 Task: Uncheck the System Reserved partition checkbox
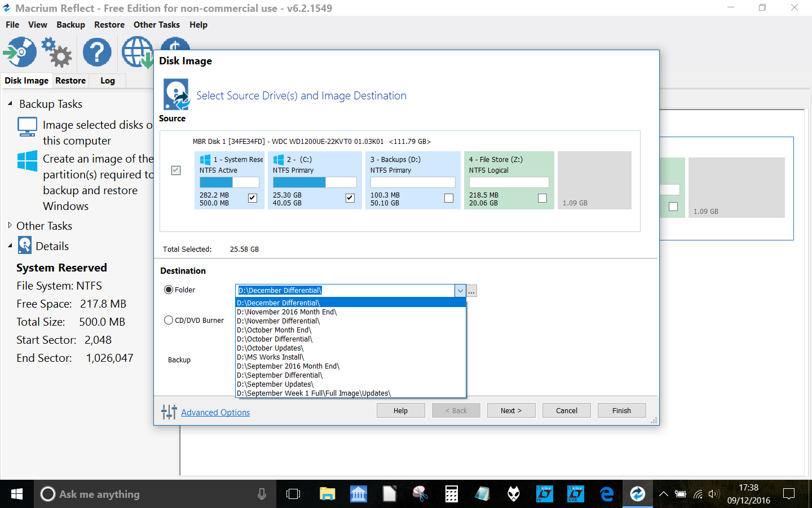pyautogui.click(x=253, y=198)
